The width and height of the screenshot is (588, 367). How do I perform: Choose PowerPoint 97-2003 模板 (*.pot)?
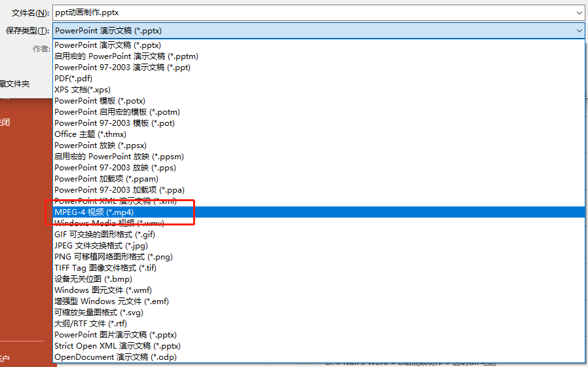[x=319, y=123]
